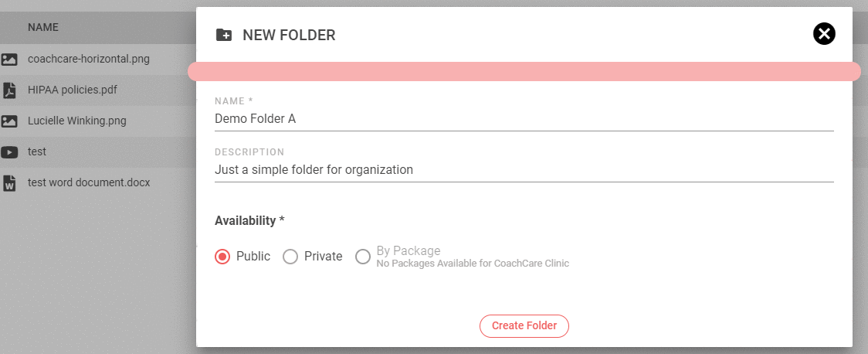The height and width of the screenshot is (354, 868).
Task: Sort by the NAME column header
Action: pyautogui.click(x=43, y=27)
